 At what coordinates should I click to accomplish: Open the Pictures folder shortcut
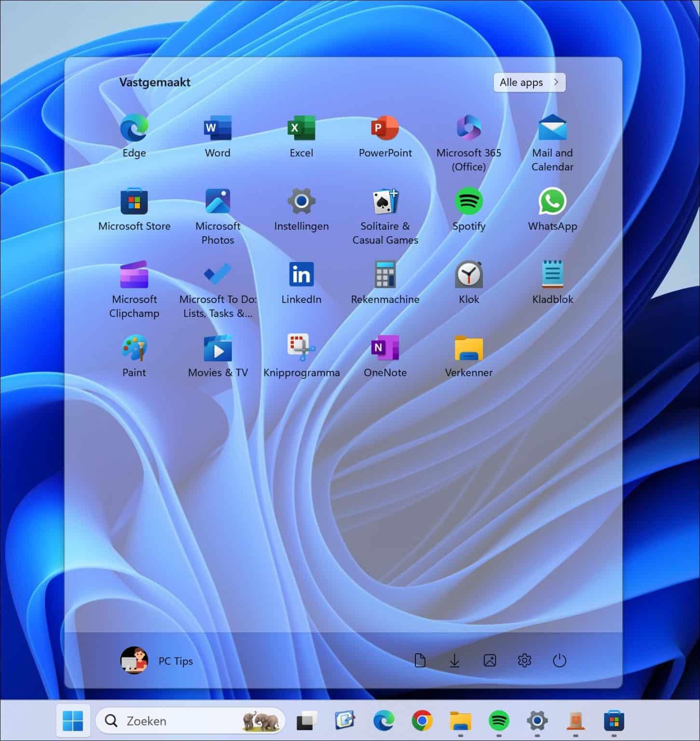[x=490, y=661]
